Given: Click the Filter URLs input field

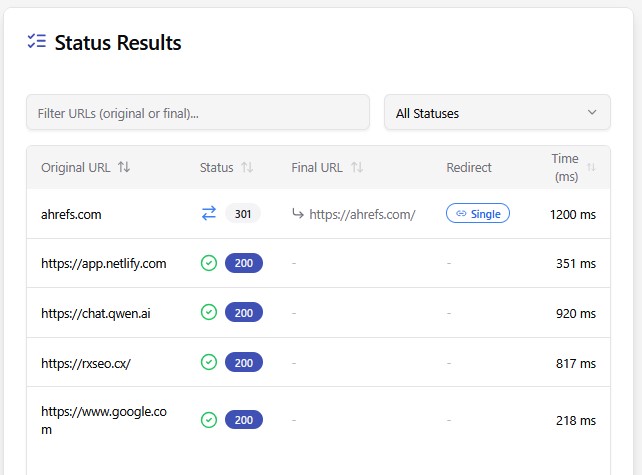Looking at the screenshot, I should [198, 113].
